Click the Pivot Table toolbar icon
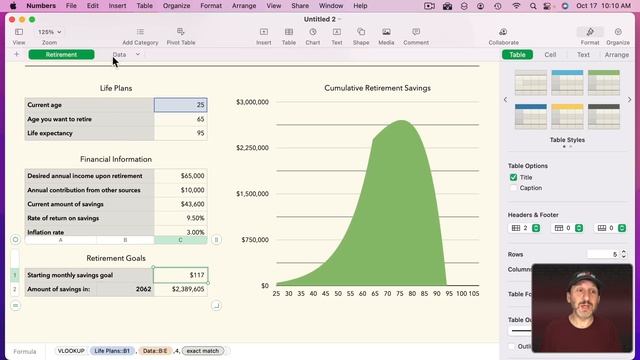This screenshot has height=360, width=640. point(180,32)
